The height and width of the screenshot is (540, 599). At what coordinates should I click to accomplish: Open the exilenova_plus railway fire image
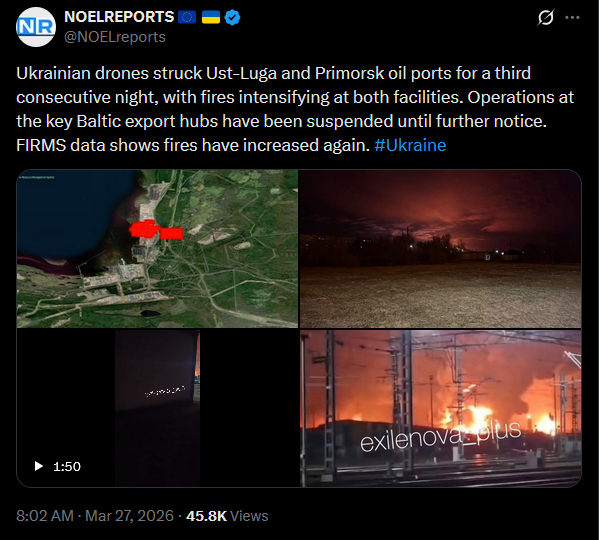[440, 408]
